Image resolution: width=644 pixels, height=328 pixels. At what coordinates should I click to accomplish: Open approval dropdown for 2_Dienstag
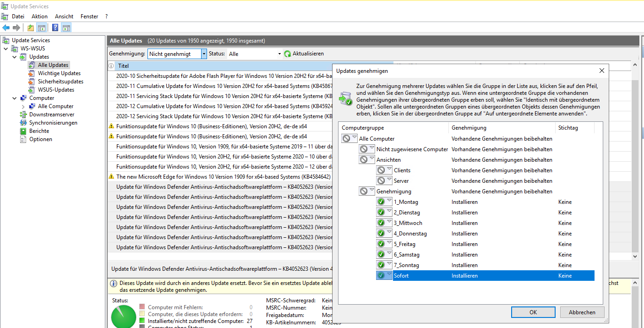(x=384, y=212)
